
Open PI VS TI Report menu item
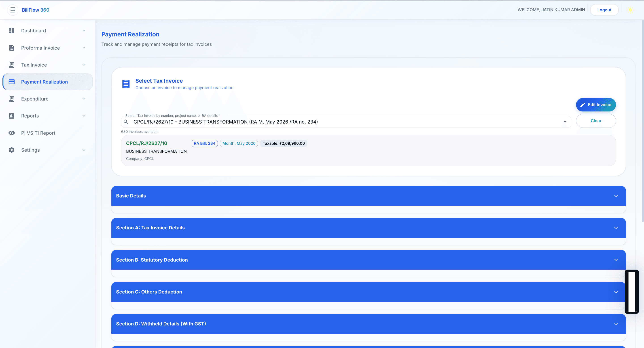pyautogui.click(x=47, y=133)
